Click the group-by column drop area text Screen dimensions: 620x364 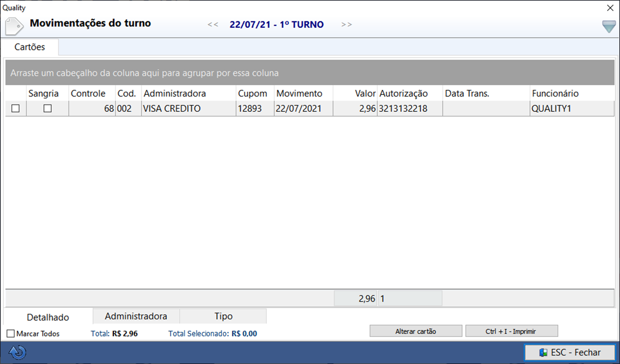(x=145, y=73)
